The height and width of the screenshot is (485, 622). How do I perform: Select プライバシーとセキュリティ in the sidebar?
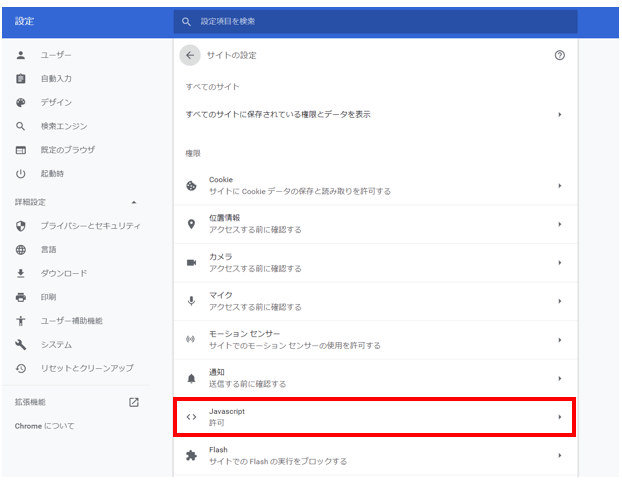[90, 226]
